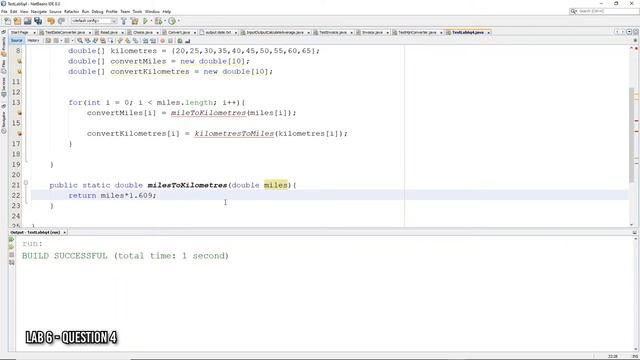Viewport: 640px width, 360px height.
Task: Click the hint bulb icon on line 9
Action: point(19,61)
